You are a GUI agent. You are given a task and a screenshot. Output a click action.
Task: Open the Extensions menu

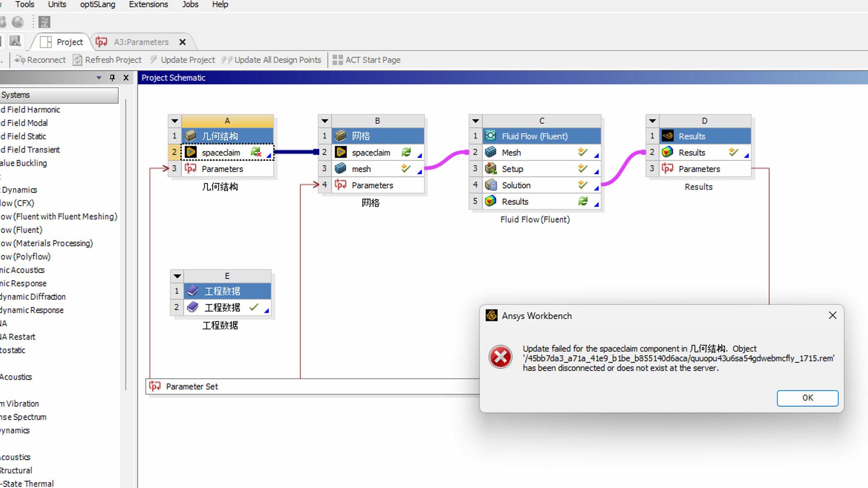148,5
